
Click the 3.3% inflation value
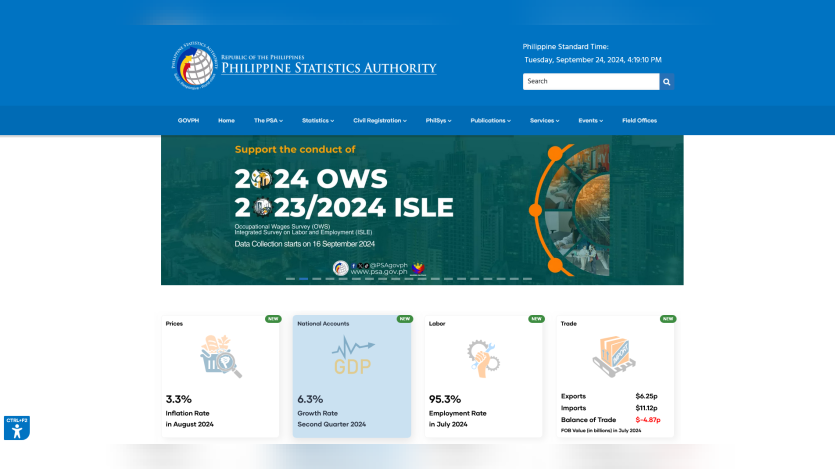pos(178,399)
